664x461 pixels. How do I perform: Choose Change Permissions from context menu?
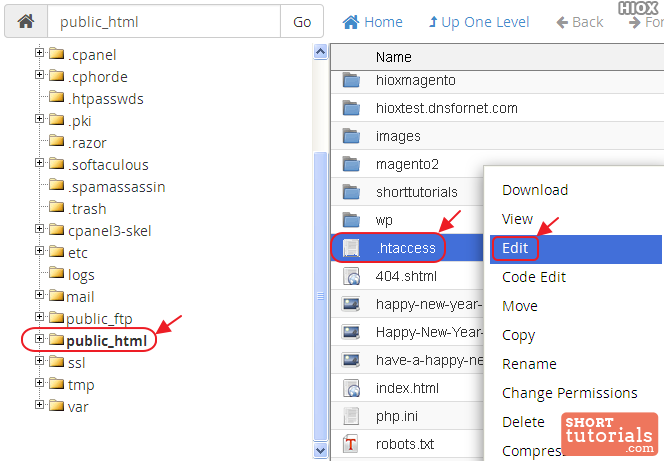click(570, 393)
